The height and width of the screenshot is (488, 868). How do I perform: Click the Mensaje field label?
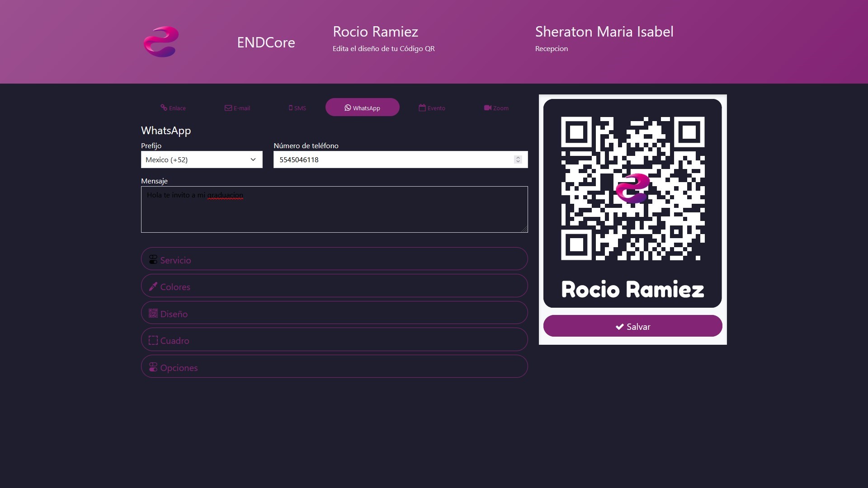154,181
